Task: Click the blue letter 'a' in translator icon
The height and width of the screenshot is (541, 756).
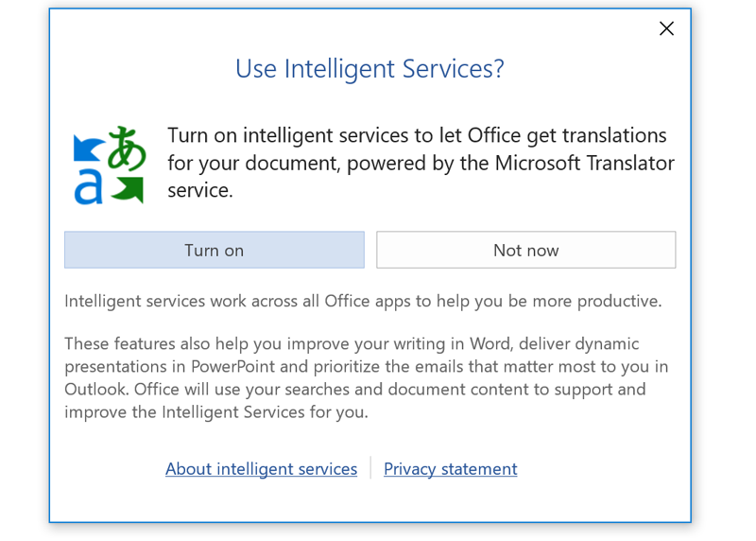Action: [x=88, y=187]
